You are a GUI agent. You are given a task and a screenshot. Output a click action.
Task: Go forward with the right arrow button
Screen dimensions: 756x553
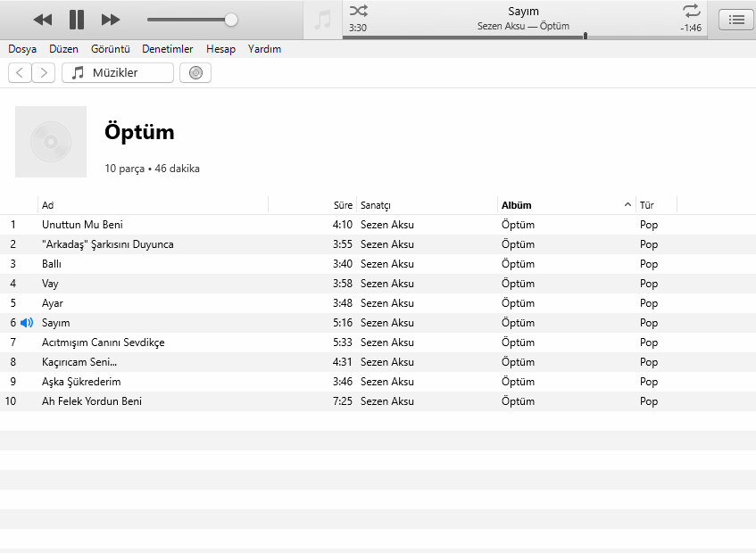44,73
